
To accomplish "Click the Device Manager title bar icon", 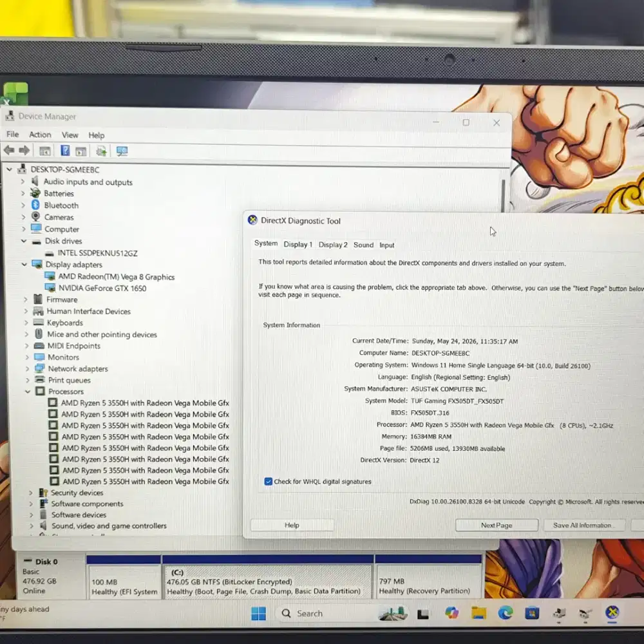I will point(10,116).
